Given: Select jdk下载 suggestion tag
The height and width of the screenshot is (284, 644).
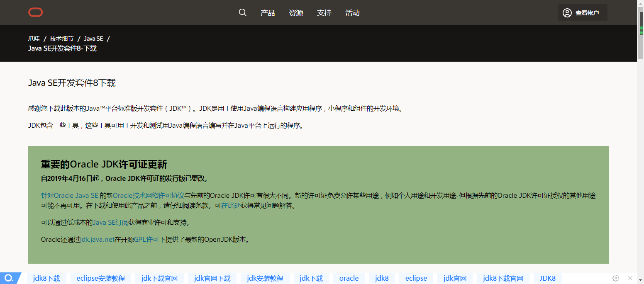Looking at the screenshot, I should click(311, 278).
